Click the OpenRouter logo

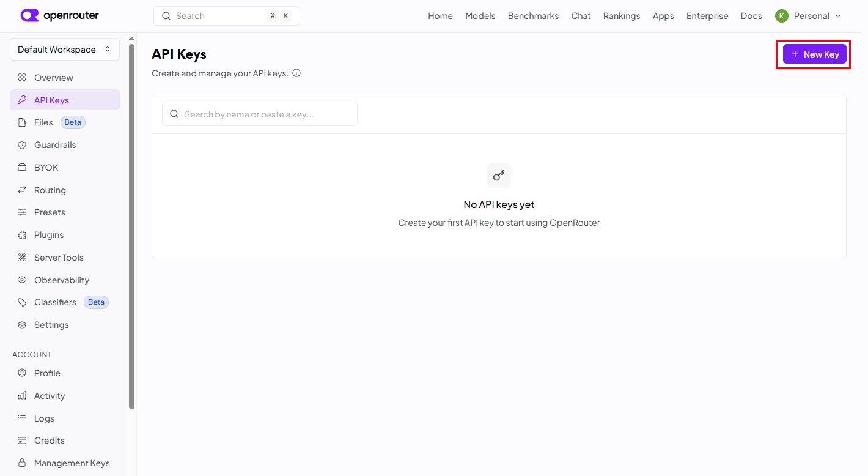pyautogui.click(x=59, y=15)
